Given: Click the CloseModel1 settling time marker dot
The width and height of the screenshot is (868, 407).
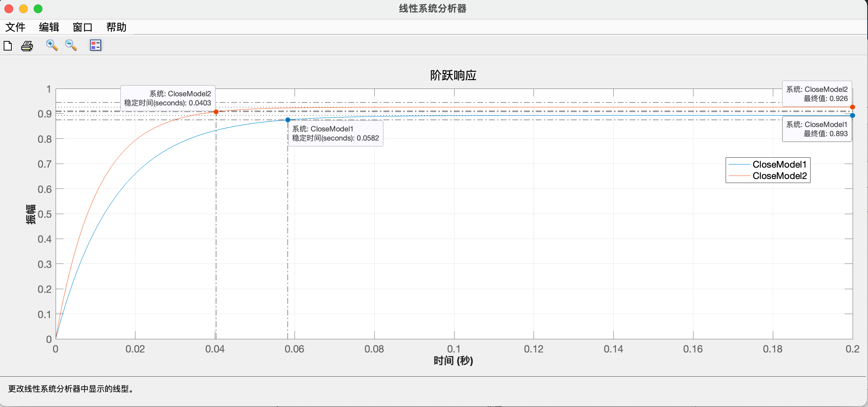Looking at the screenshot, I should pyautogui.click(x=288, y=120).
